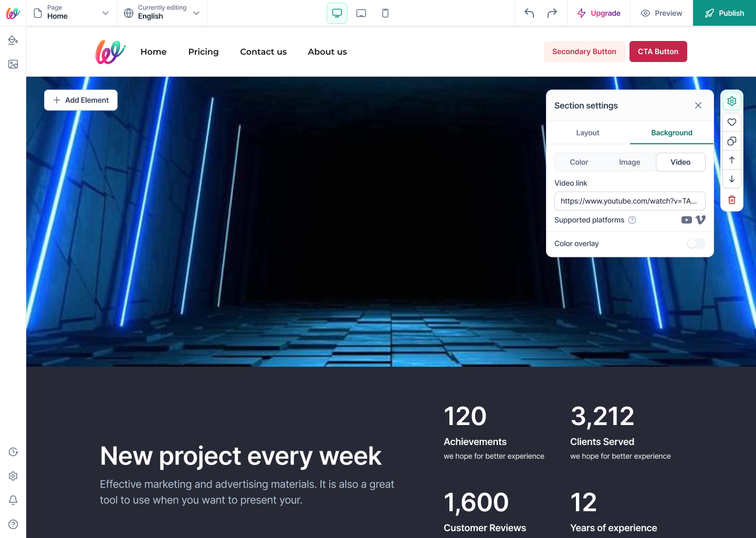Click the redo arrow
Screen dimensions: 756x538
click(x=552, y=13)
